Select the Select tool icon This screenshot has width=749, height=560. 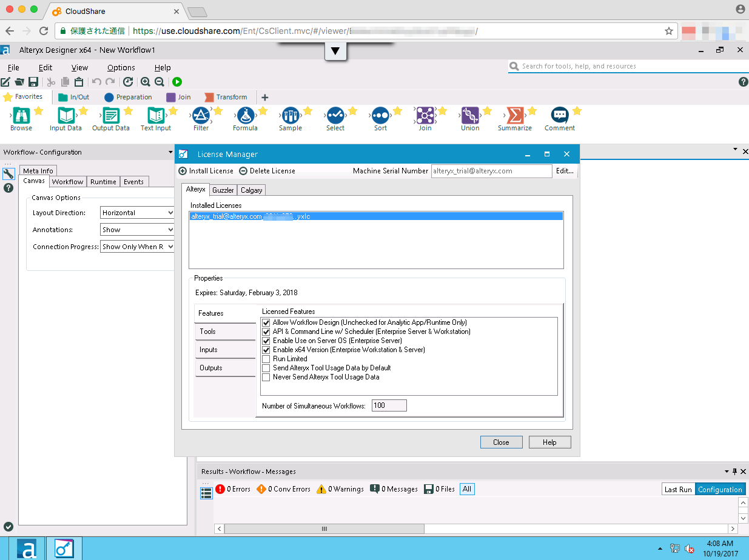[335, 115]
